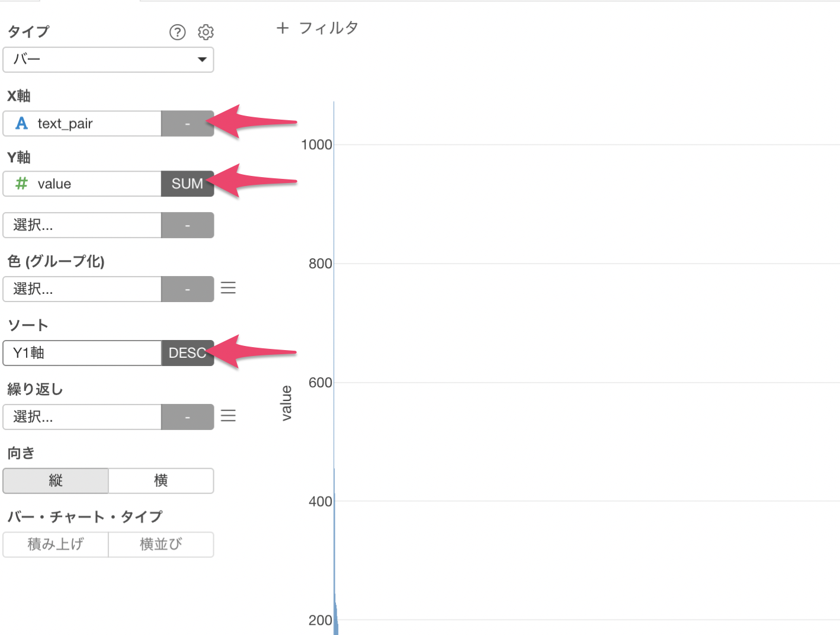Click the plus icon beside フィルタ

283,28
